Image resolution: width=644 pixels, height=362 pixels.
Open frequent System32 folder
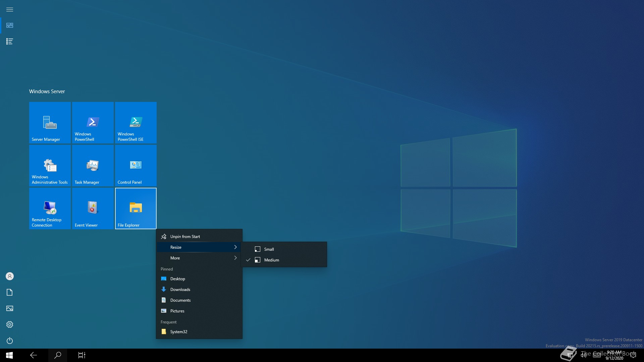click(x=199, y=332)
